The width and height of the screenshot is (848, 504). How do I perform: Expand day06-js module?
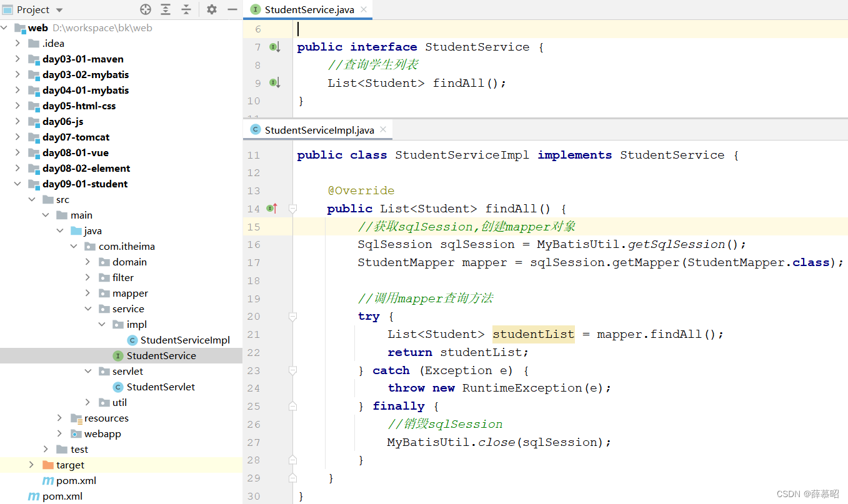click(x=17, y=121)
